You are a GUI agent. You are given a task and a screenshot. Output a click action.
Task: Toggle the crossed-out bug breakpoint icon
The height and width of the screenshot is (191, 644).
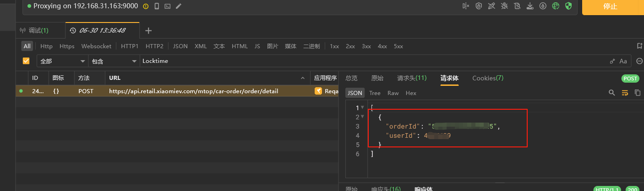point(505,6)
